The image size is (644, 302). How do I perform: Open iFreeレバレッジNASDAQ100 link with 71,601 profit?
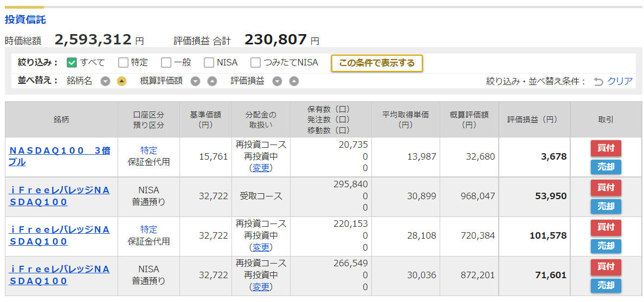59,275
